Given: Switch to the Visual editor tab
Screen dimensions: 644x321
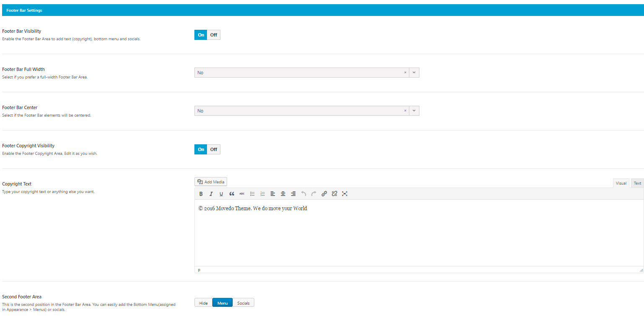Looking at the screenshot, I should (x=621, y=183).
